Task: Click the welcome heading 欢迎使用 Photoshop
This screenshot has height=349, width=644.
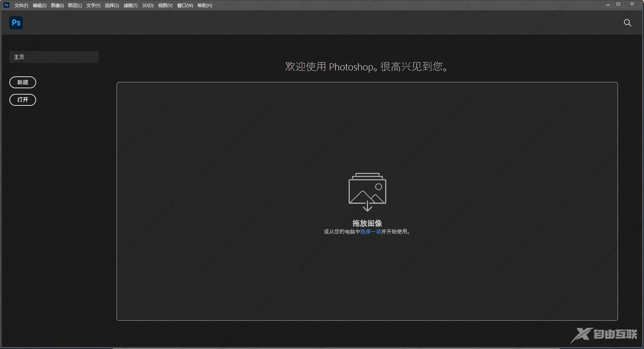Action: [367, 67]
